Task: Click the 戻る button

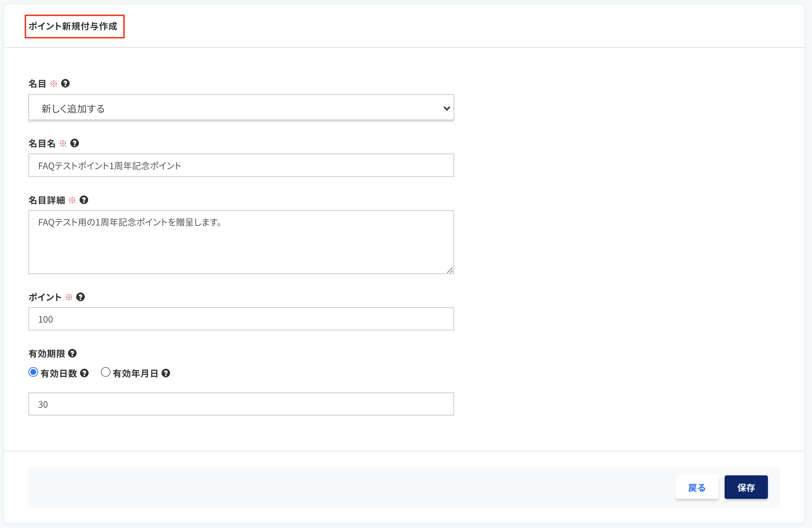Action: [x=697, y=487]
